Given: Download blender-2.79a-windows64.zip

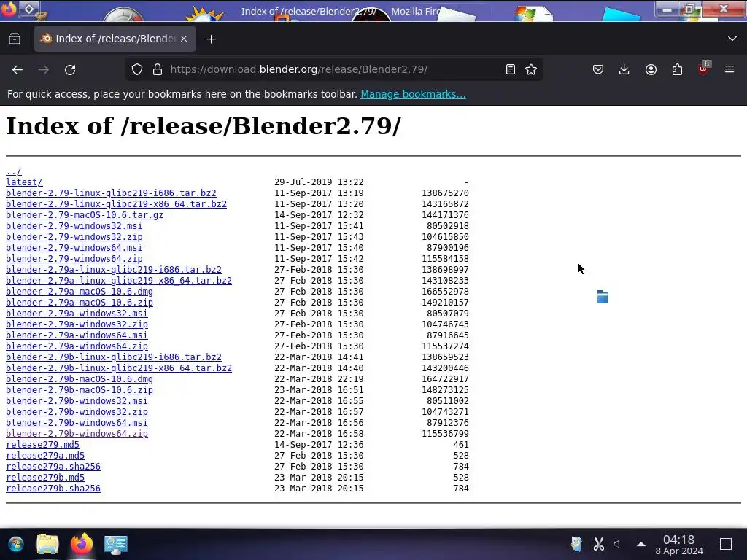Looking at the screenshot, I should click(x=77, y=346).
